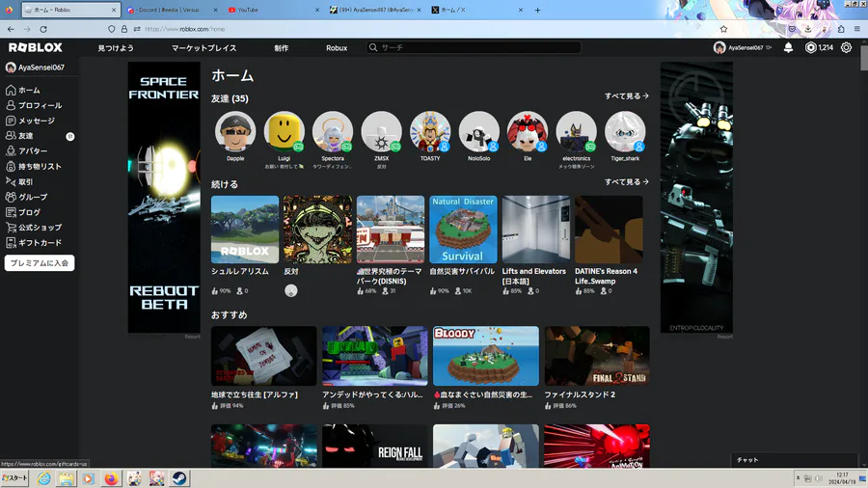
Task: Click the search magnifier icon
Action: 373,47
